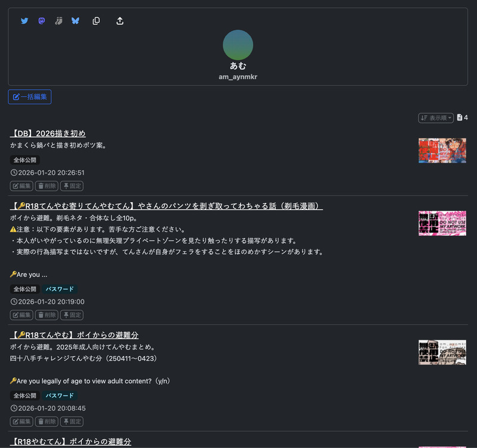477x448 pixels.
Task: Click thumbnail of 2026描き初め post
Action: click(442, 150)
